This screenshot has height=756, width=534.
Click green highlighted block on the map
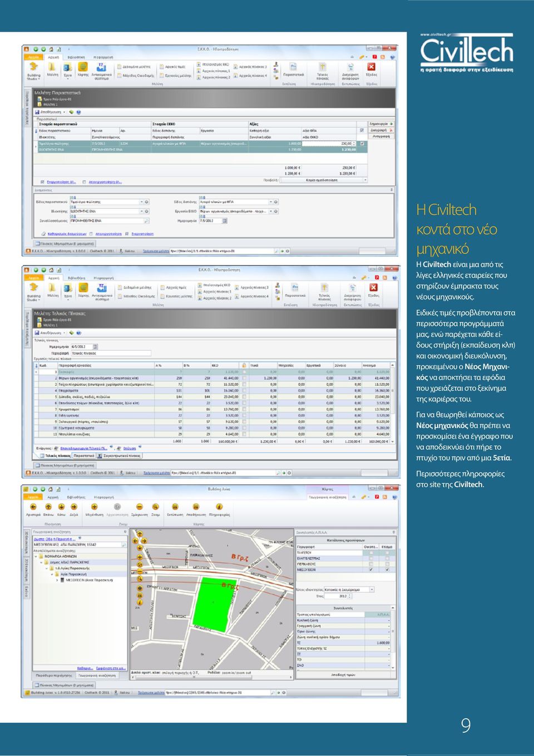click(214, 604)
